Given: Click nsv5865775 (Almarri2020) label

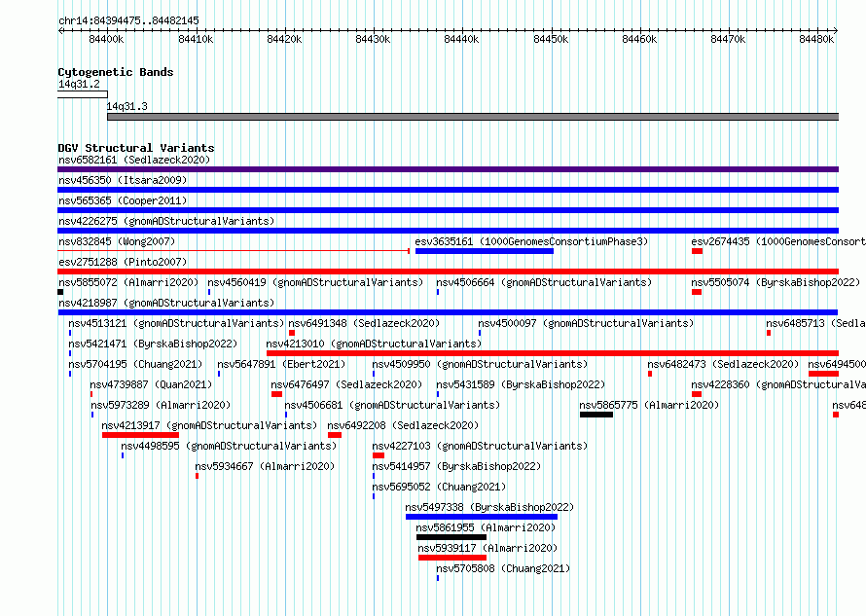Looking at the screenshot, I should tap(649, 405).
